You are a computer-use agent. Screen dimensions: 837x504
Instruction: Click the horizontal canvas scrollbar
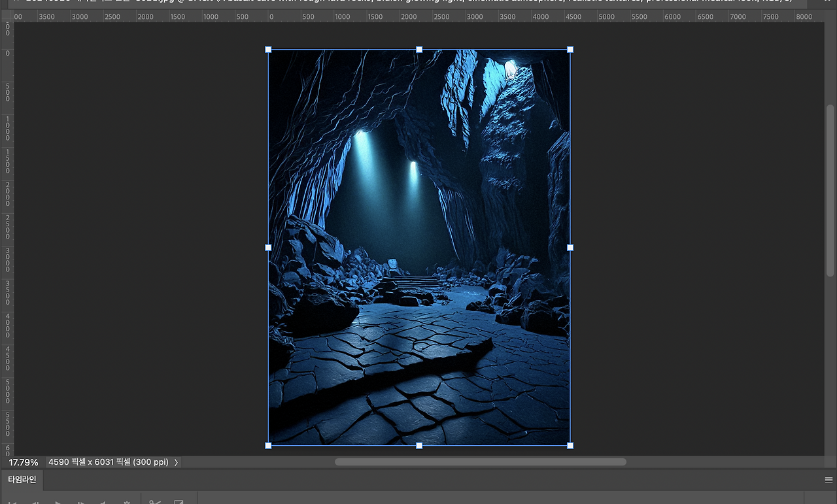point(480,462)
